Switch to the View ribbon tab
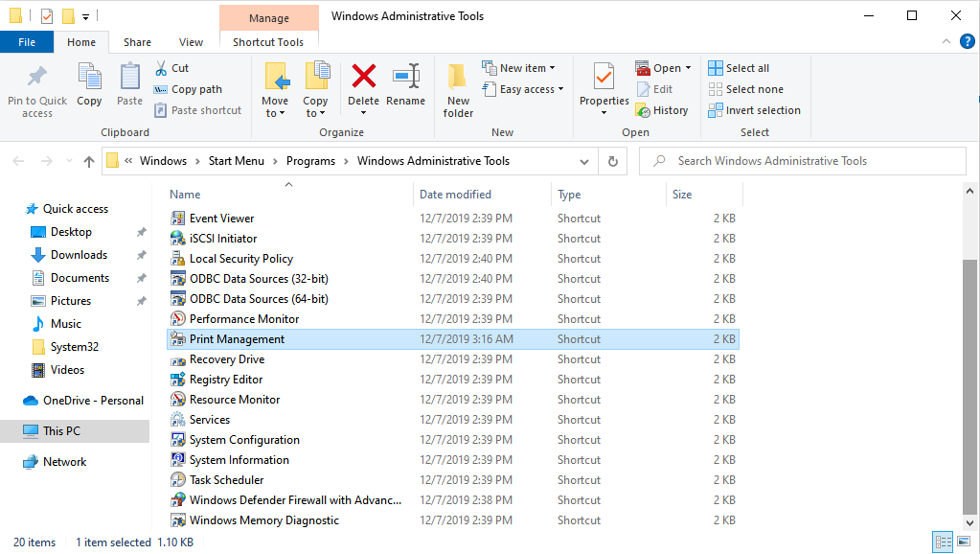 click(x=191, y=42)
